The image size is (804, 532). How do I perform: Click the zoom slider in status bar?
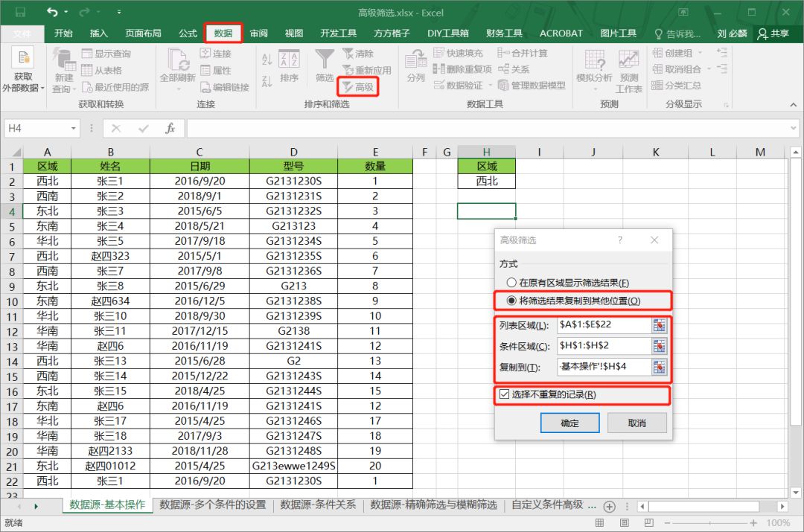(x=709, y=523)
